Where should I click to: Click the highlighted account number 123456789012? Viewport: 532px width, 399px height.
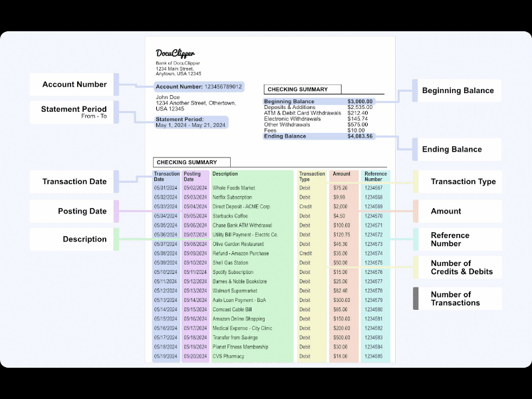tap(223, 86)
